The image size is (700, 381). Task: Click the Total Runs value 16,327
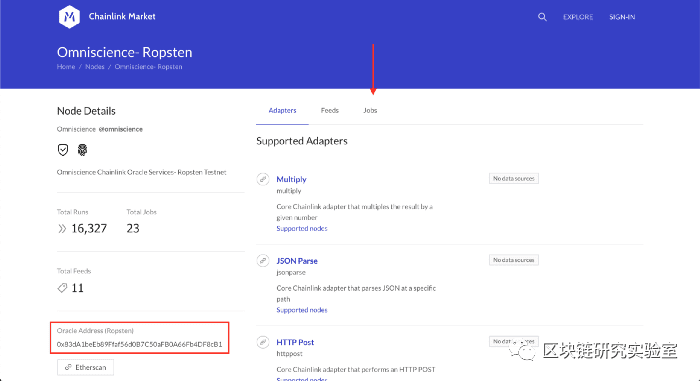[x=89, y=229]
